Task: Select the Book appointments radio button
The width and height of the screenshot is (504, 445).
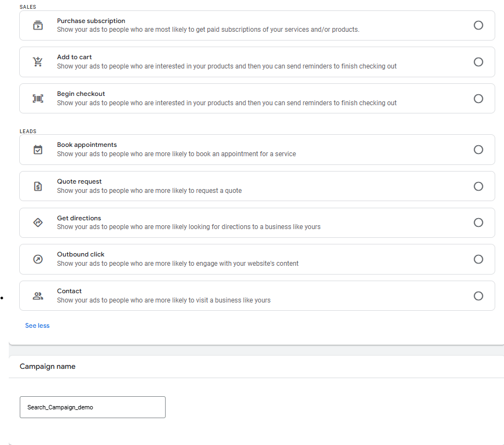Action: tap(478, 150)
